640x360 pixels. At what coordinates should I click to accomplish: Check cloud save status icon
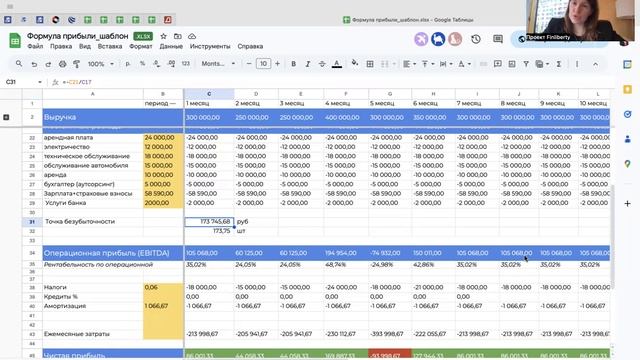192,36
